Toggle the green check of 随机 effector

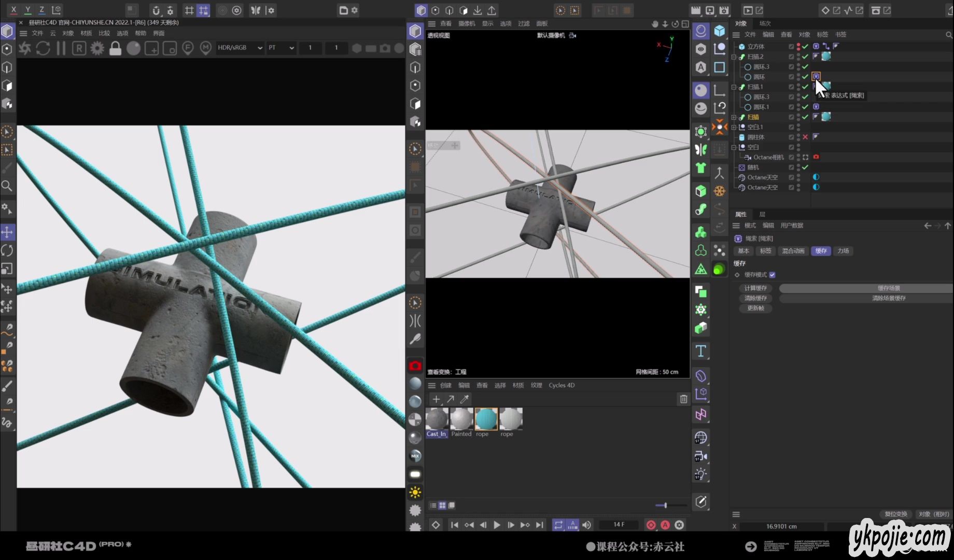(805, 167)
